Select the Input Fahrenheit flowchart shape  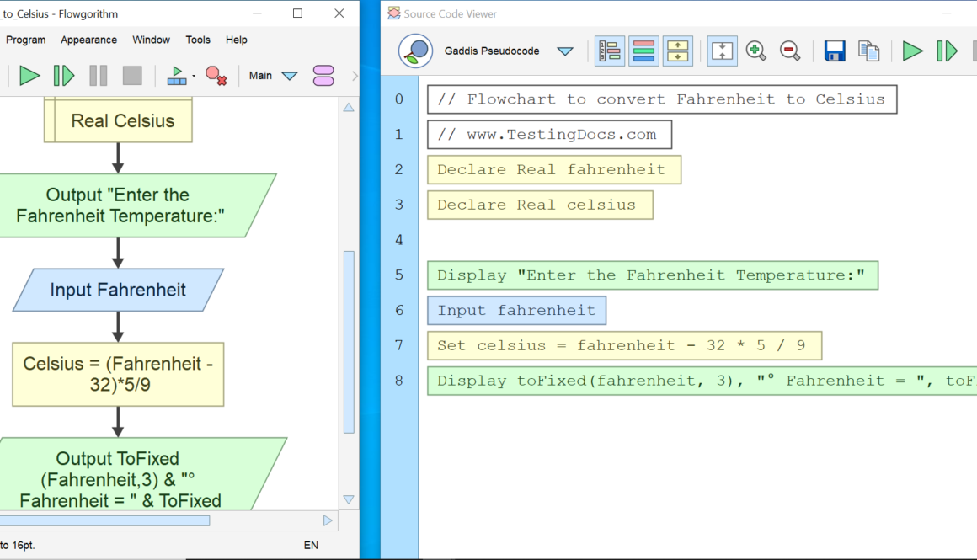pos(118,290)
